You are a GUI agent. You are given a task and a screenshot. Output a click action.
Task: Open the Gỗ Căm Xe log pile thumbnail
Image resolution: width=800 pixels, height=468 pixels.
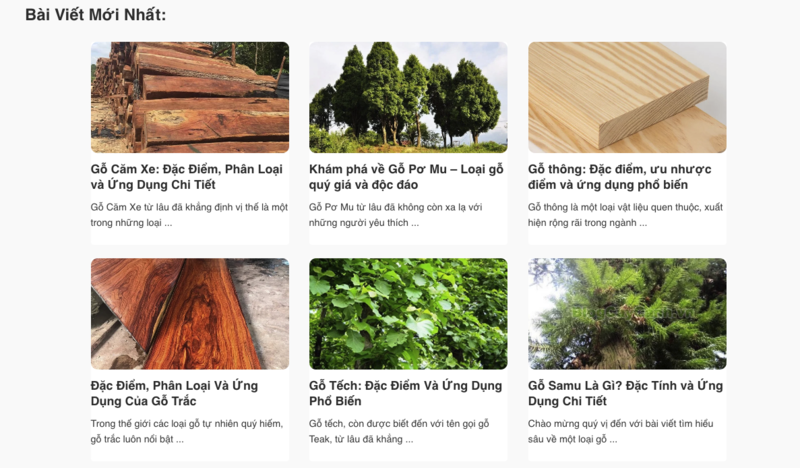coord(190,97)
